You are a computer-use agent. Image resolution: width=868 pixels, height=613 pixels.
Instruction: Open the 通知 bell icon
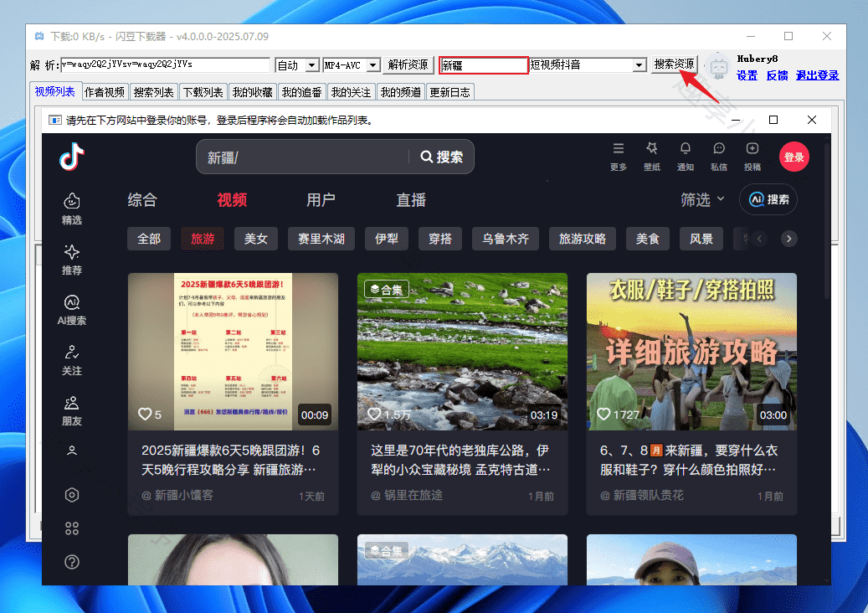686,157
